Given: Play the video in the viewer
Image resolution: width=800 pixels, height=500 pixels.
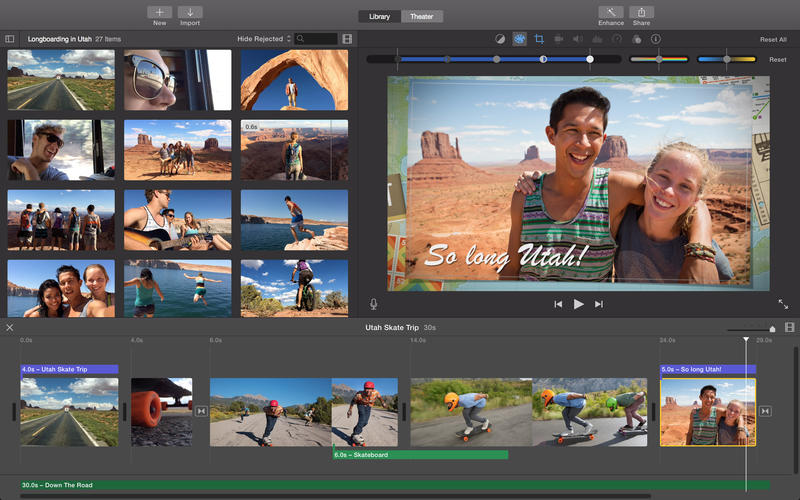Looking at the screenshot, I should (578, 304).
